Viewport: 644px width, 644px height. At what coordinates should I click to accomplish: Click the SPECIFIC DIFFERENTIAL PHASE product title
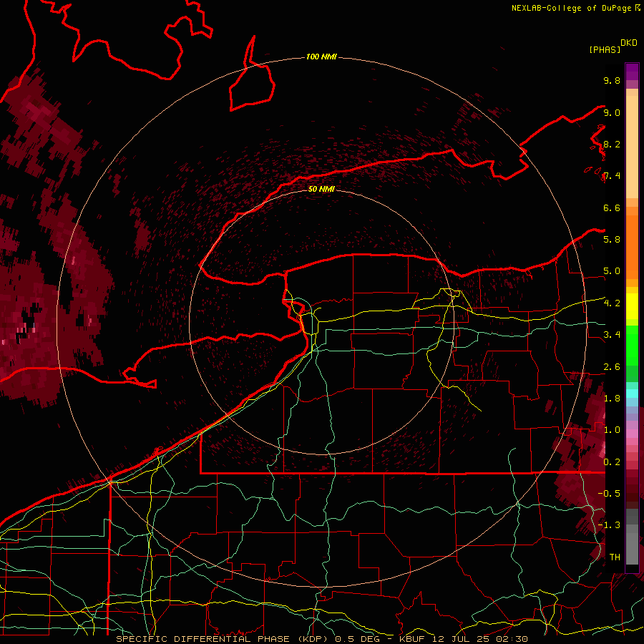203,639
